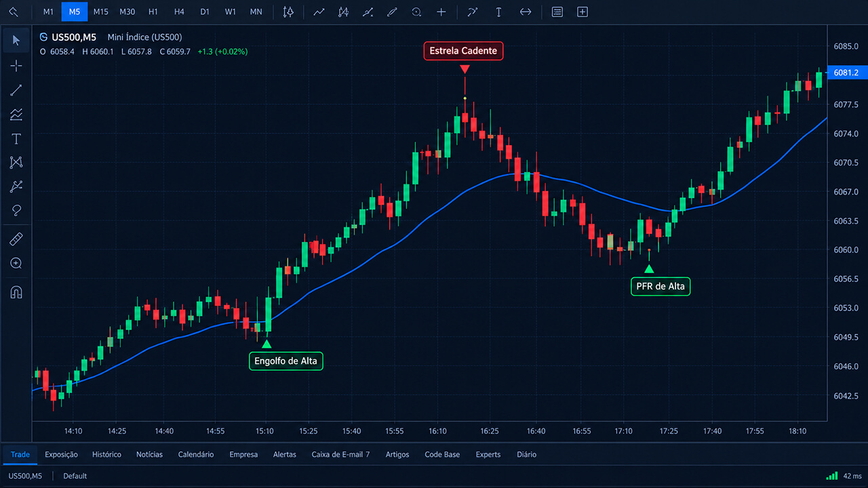Select the arrow cursor tool

(x=16, y=41)
